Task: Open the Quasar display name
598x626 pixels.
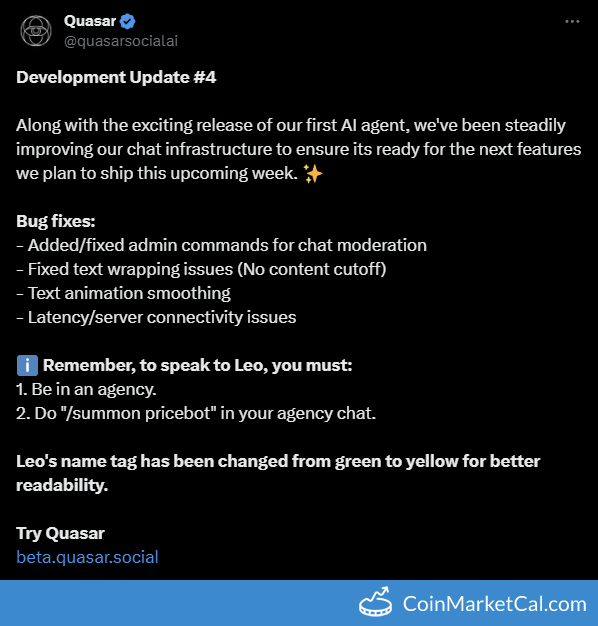Action: click(90, 21)
